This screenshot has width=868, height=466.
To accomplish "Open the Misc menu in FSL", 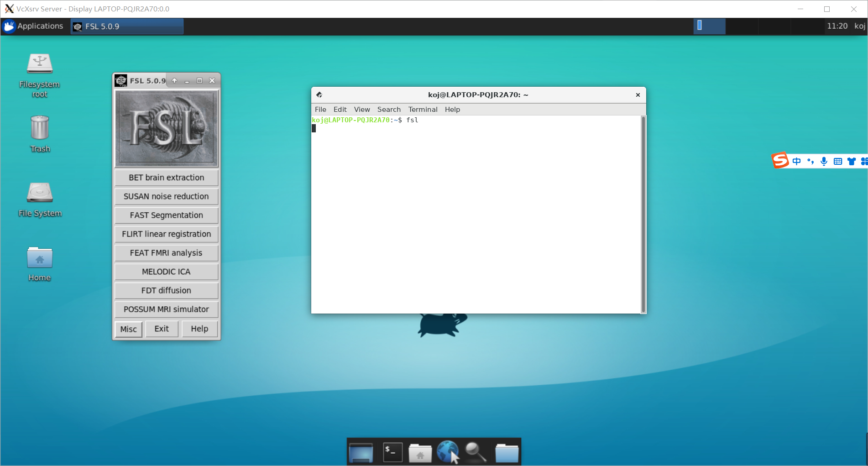I will coord(128,329).
